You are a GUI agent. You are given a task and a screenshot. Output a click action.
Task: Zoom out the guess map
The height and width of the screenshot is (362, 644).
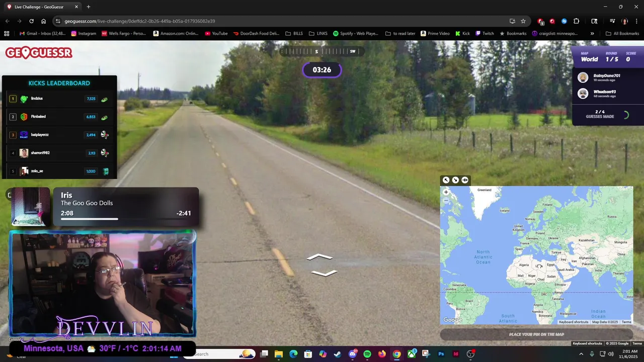tap(446, 201)
